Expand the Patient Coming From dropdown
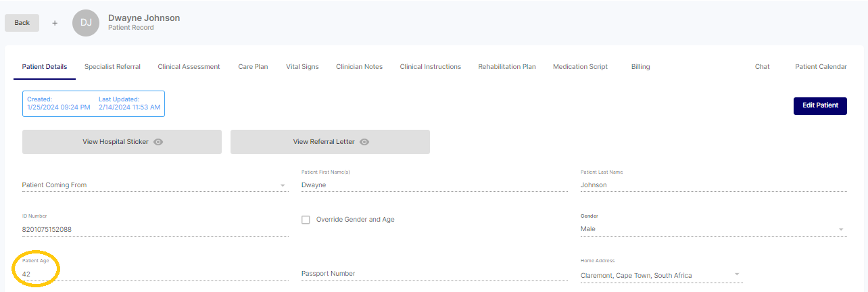Viewport: 868px width, 292px height. click(x=282, y=185)
